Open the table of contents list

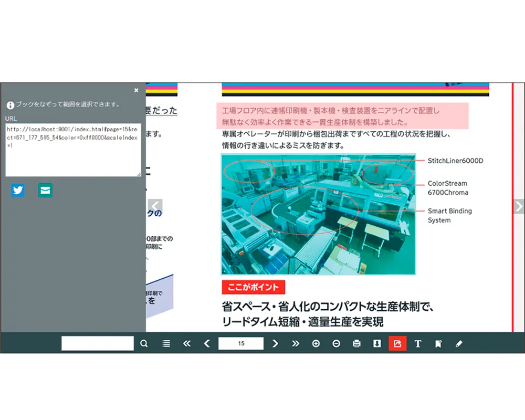click(166, 344)
